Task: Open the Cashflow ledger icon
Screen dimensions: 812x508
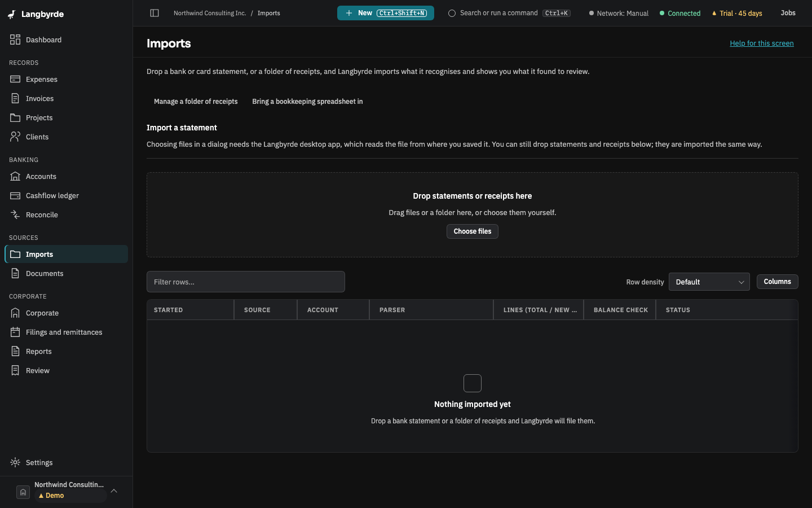Action: pos(15,195)
